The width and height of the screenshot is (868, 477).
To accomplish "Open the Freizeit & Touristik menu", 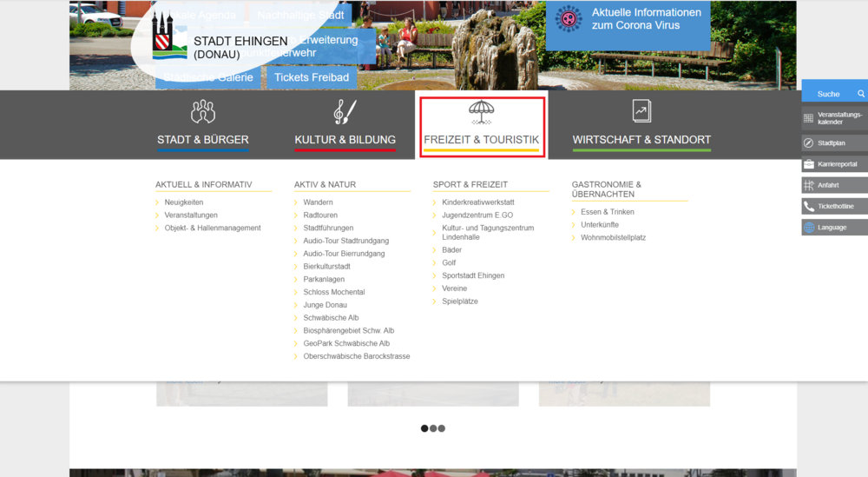I will (482, 140).
